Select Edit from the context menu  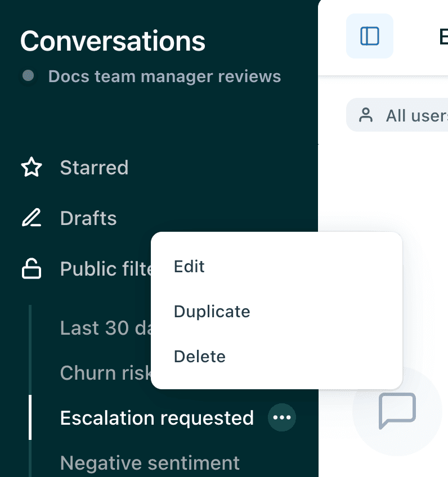[x=189, y=266]
